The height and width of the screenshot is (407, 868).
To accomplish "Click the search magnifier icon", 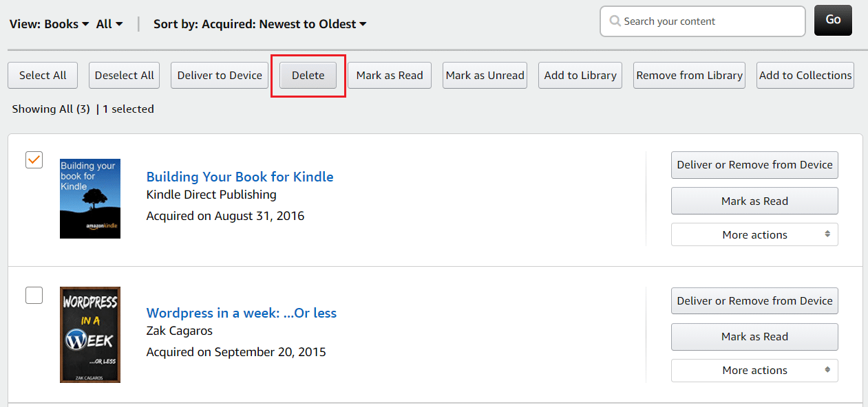I will point(615,21).
